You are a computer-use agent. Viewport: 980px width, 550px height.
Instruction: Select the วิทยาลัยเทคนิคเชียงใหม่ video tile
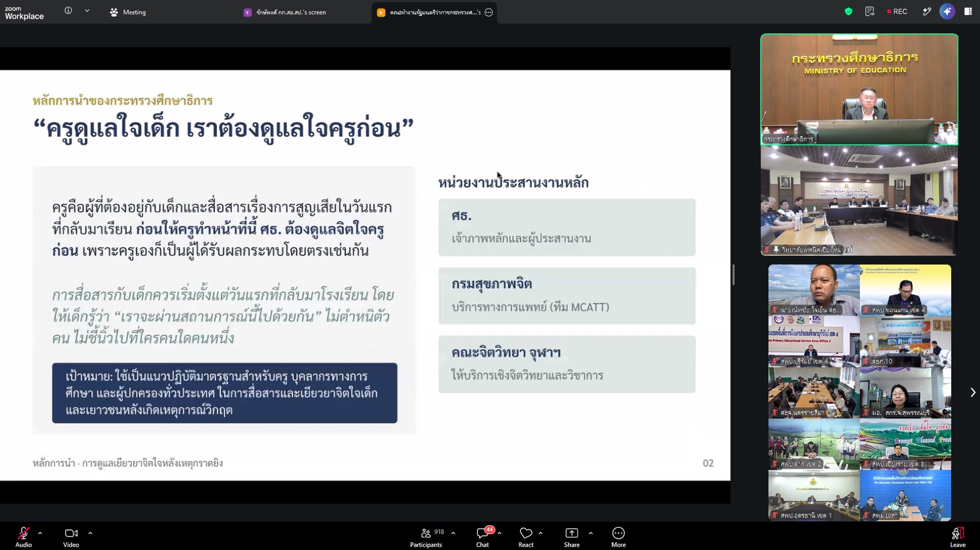(859, 200)
